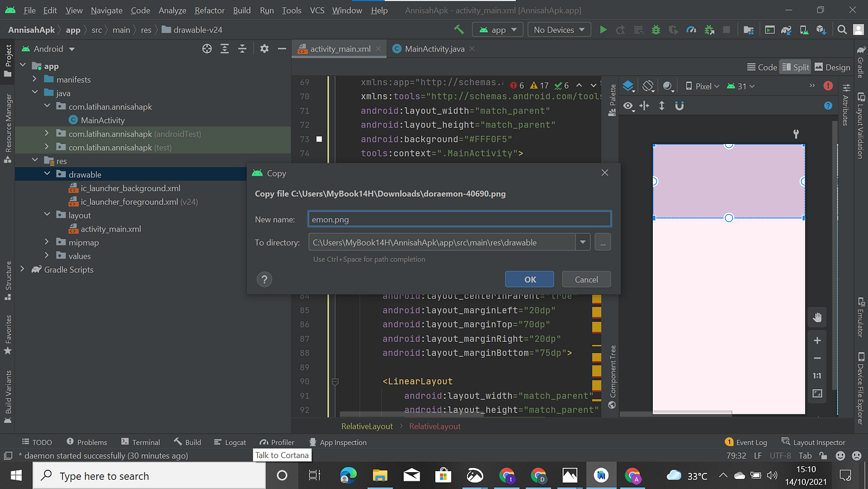The image size is (868, 489).
Task: Open the To directory dropdown in Copy dialog
Action: (582, 241)
